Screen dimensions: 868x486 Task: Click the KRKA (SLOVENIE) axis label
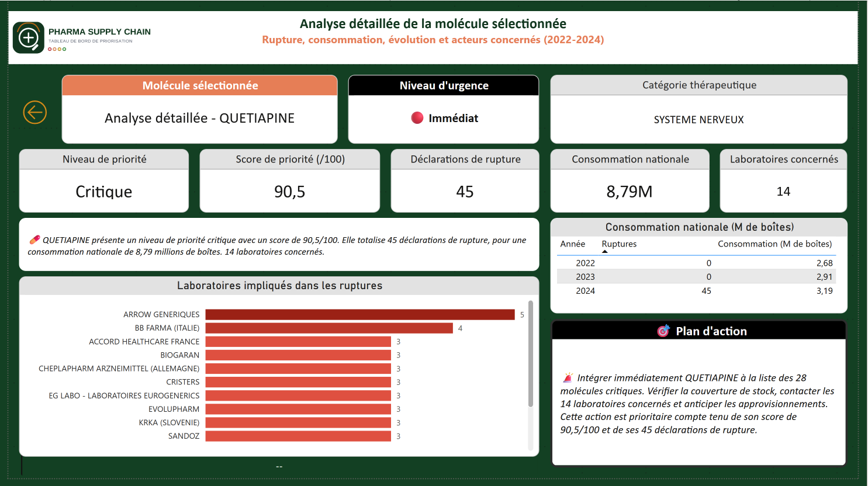169,422
